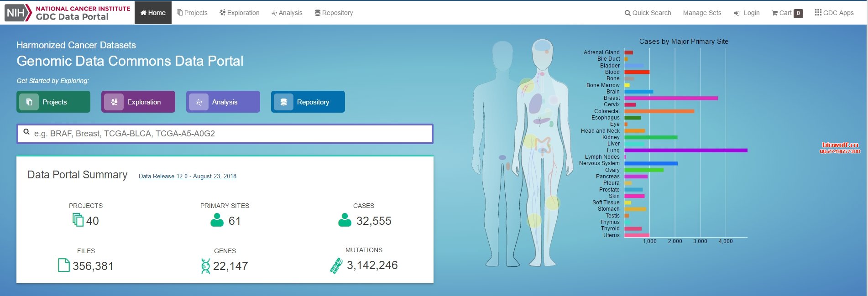This screenshot has height=296, width=868.
Task: Click the Projects count icon beside 40
Action: 78,220
